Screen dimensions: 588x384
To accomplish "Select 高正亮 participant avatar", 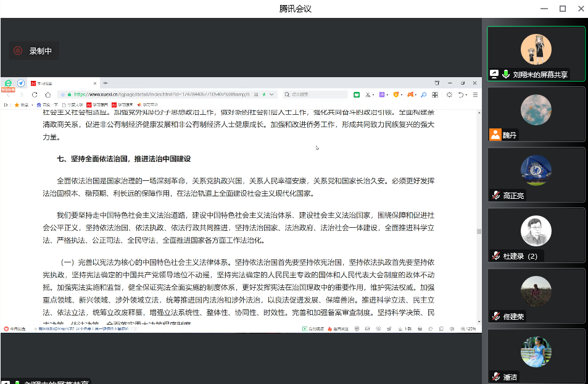I will coord(536,170).
